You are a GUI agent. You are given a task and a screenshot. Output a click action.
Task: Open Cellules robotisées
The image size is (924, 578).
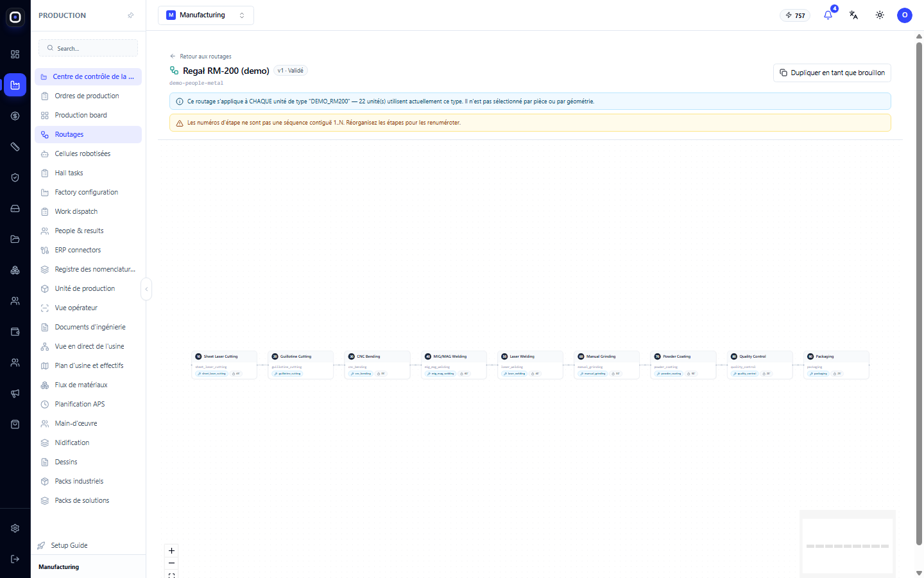click(89, 153)
